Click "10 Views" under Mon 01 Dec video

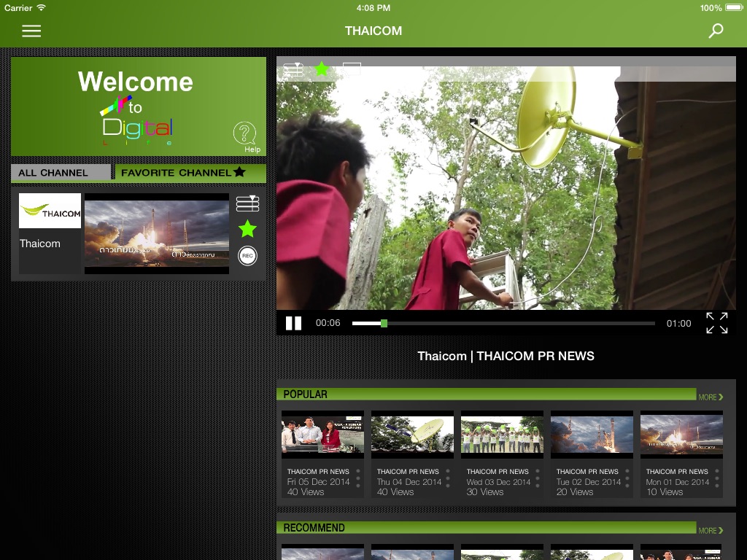coord(665,492)
